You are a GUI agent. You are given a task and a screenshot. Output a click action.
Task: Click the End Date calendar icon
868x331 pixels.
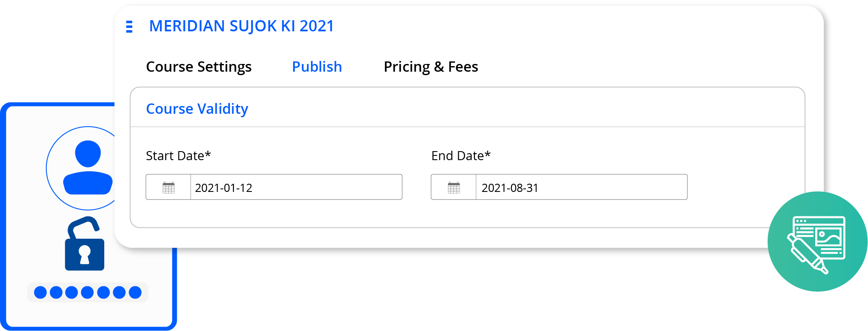pos(454,188)
